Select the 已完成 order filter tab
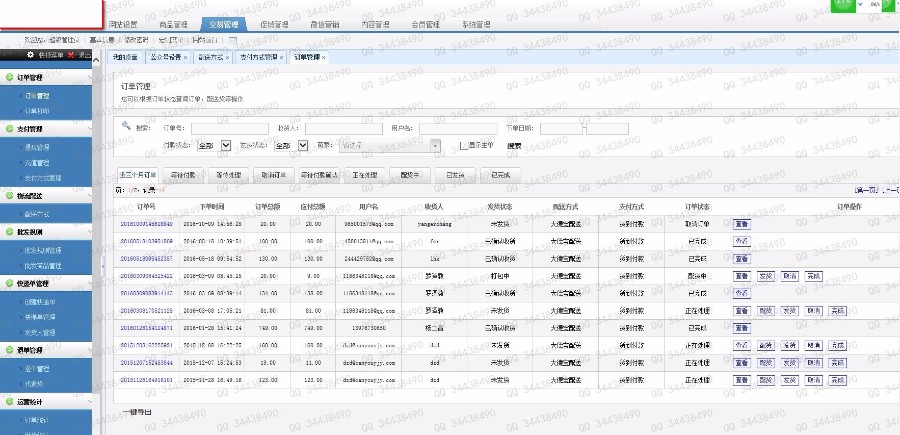Image resolution: width=900 pixels, height=435 pixels. point(501,175)
